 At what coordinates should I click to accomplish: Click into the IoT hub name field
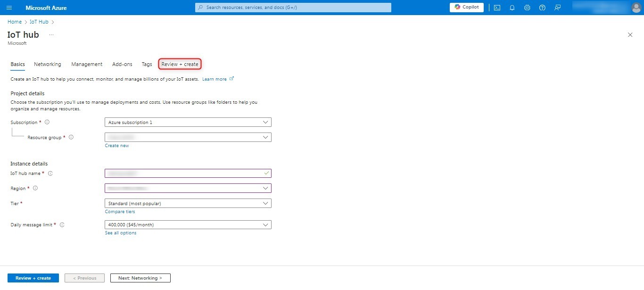[188, 173]
